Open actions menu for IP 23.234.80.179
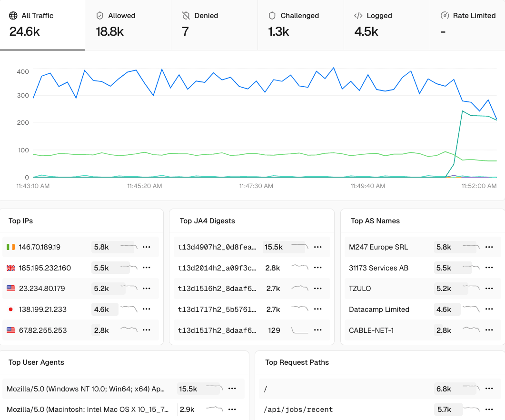Screen dimensions: 505x420 pyautogui.click(x=147, y=289)
